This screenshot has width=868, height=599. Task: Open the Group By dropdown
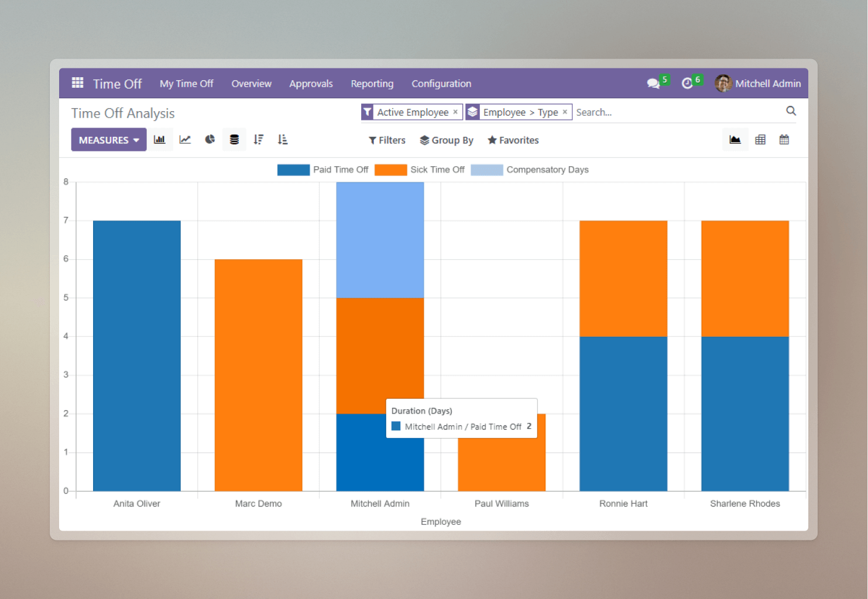[x=447, y=140]
